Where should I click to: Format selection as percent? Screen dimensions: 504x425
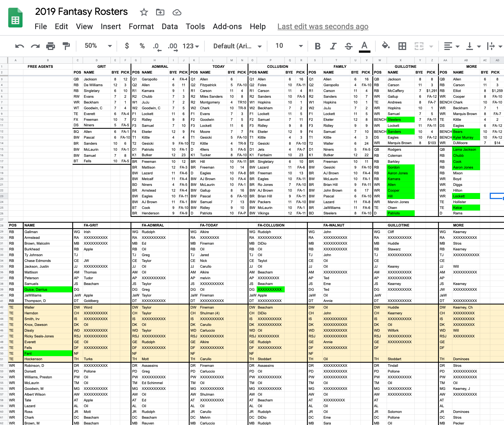pyautogui.click(x=142, y=46)
